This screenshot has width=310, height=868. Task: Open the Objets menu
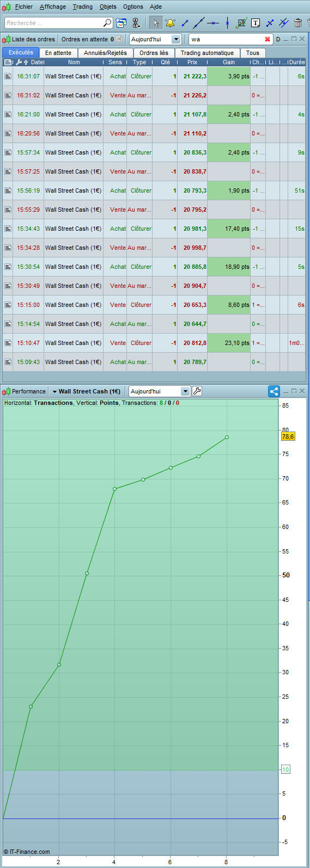(x=108, y=7)
